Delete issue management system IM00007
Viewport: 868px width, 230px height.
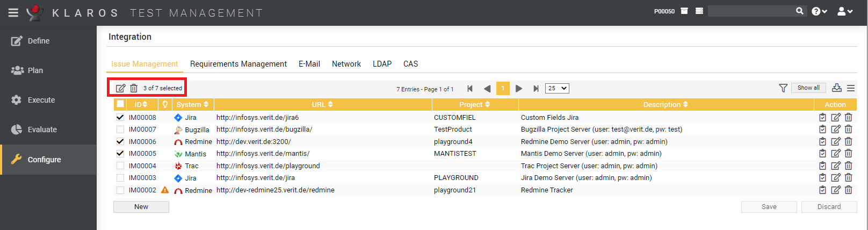tap(848, 130)
